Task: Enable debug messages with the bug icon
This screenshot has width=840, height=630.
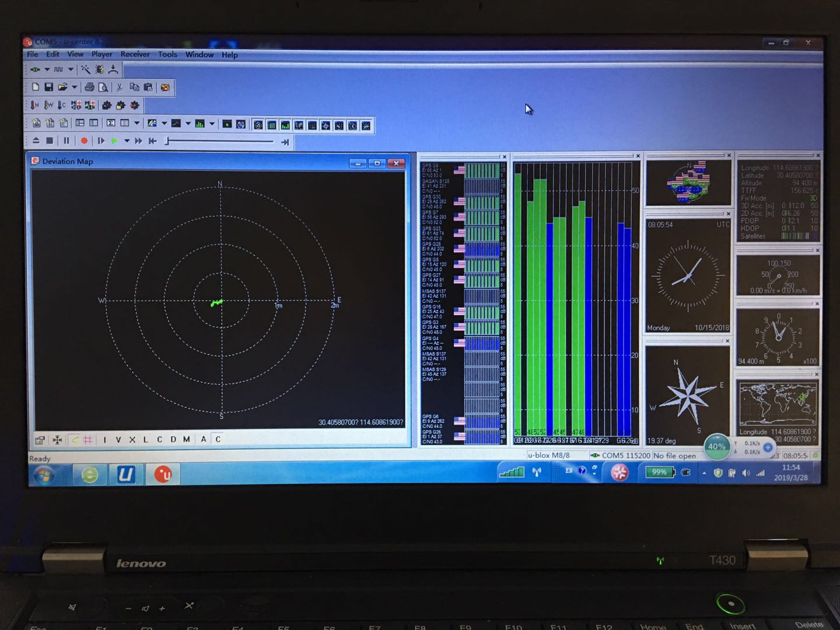Action: click(x=99, y=69)
